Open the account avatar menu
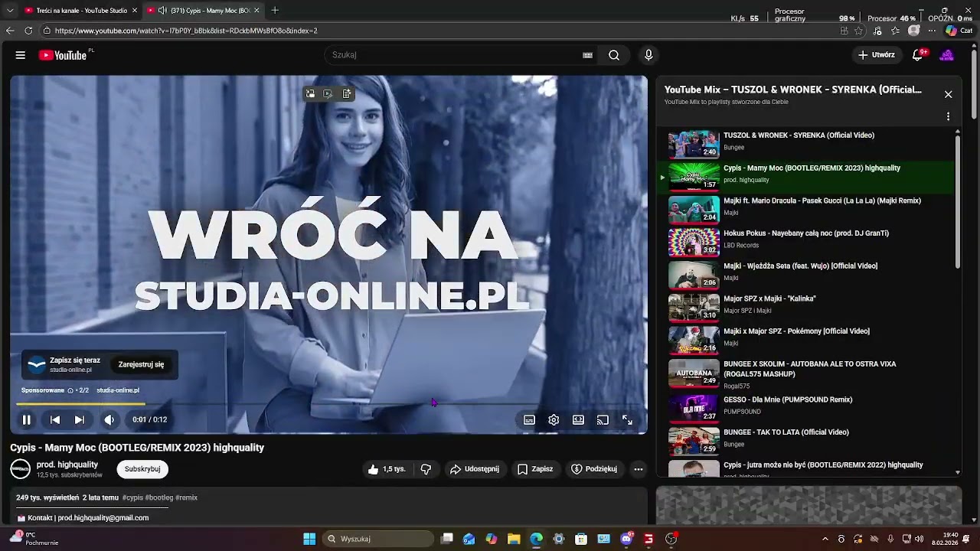 pos(947,55)
